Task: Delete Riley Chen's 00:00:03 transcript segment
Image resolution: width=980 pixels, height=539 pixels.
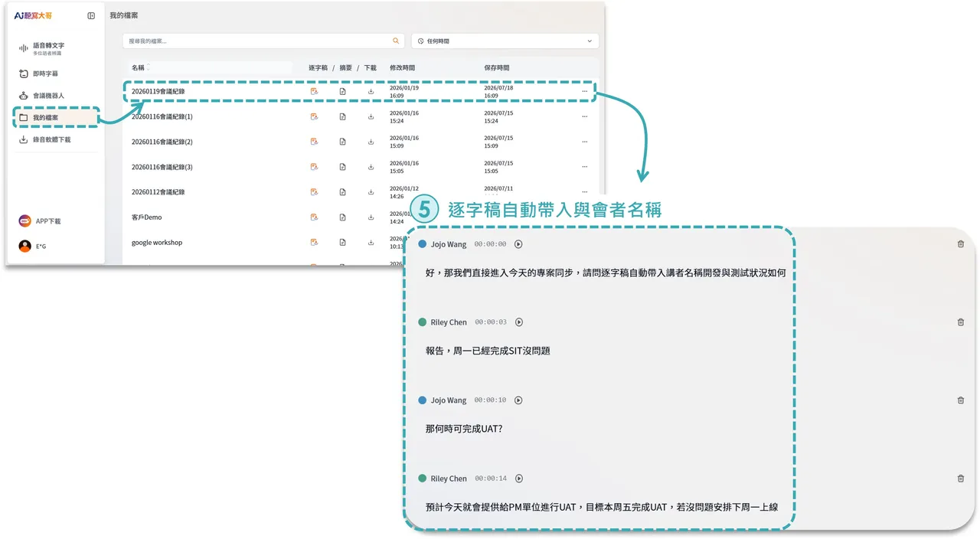Action: pos(960,322)
